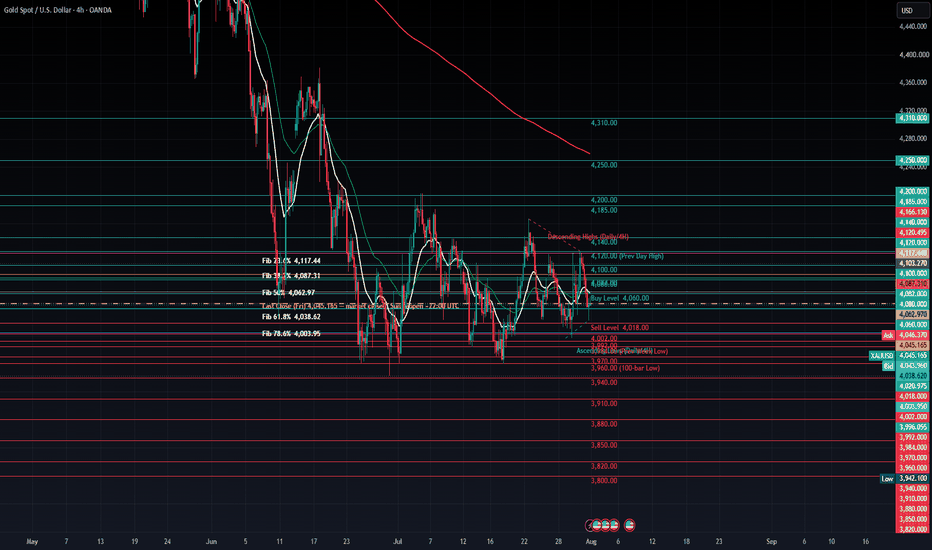This screenshot has width=932, height=550.
Task: Click the Sep label on time axis
Action: tap(772, 542)
